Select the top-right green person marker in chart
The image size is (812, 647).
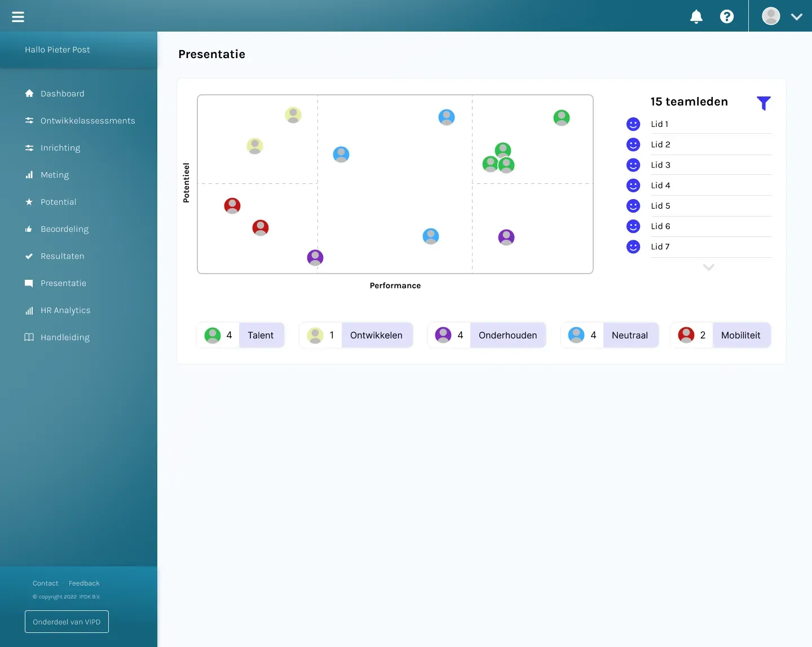[561, 118]
